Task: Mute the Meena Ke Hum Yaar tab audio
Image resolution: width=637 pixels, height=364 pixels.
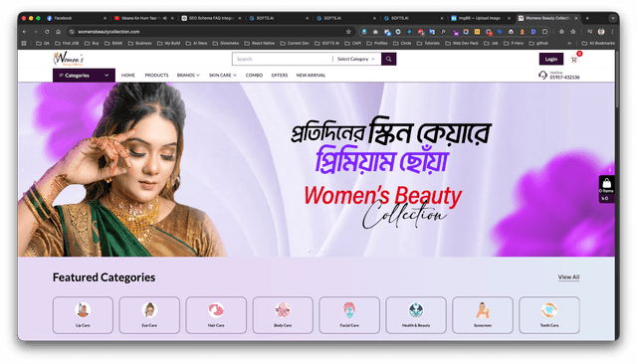Action: 165,18
